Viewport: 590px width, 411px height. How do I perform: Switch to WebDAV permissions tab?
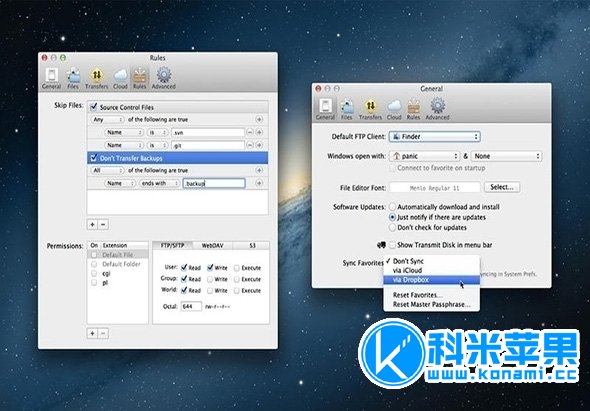click(213, 245)
